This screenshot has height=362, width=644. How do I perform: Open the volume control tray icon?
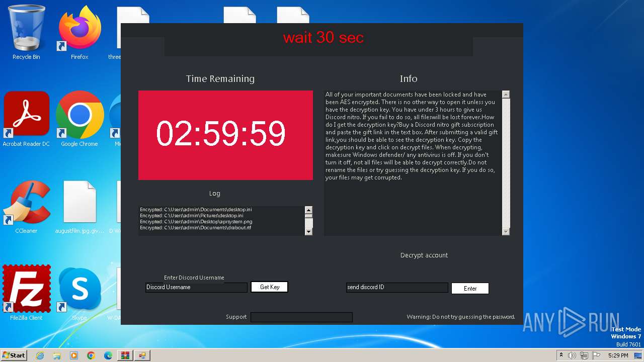coord(572,355)
